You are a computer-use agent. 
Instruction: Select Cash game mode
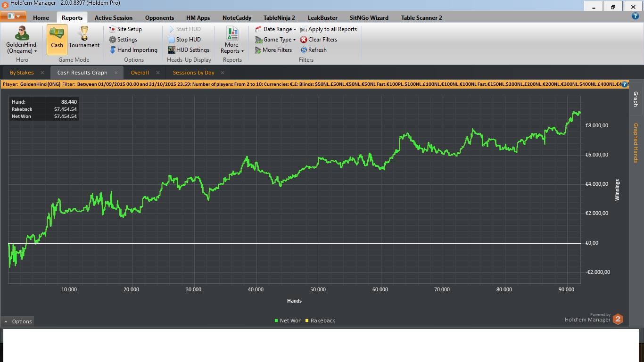[x=57, y=40]
